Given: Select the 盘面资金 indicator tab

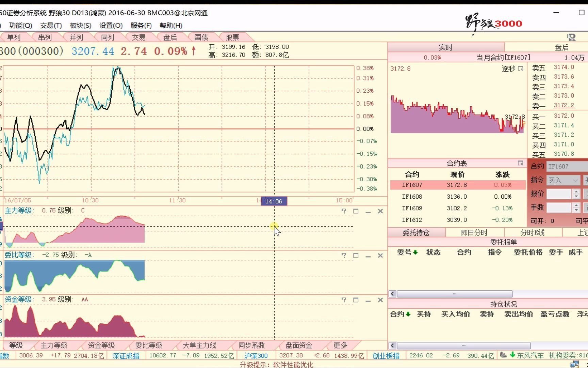Looking at the screenshot, I should coord(299,345).
